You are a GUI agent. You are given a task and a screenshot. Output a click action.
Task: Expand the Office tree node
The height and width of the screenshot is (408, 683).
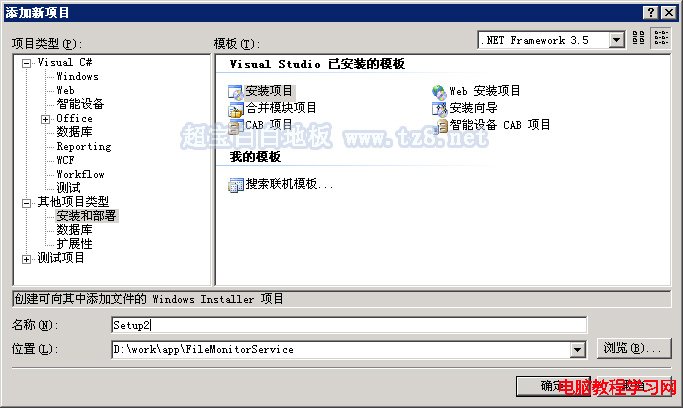(45, 119)
